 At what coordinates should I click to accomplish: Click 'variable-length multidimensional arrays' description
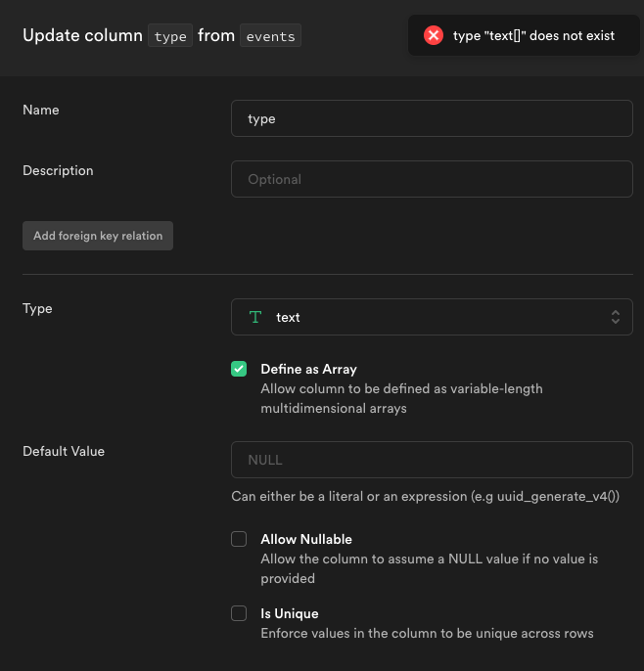[401, 398]
